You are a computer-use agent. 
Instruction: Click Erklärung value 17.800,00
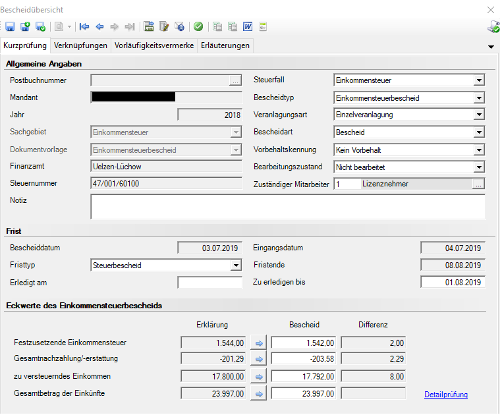[x=213, y=377]
